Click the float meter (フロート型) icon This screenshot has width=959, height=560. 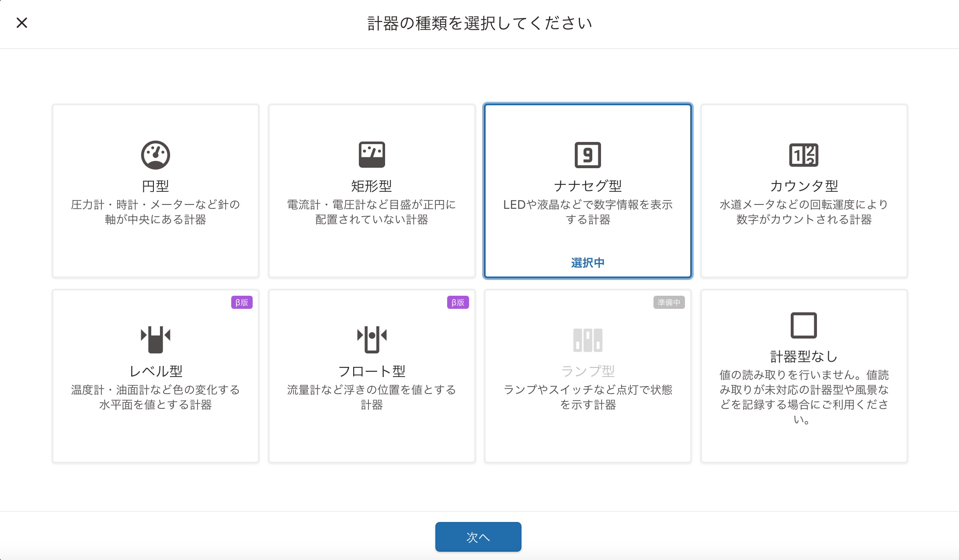[x=372, y=339]
